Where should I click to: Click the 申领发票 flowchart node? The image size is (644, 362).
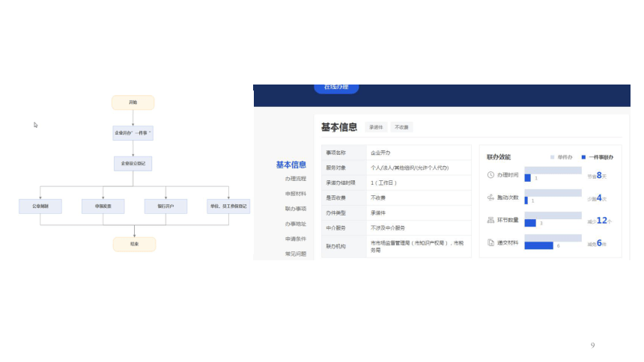tap(103, 206)
